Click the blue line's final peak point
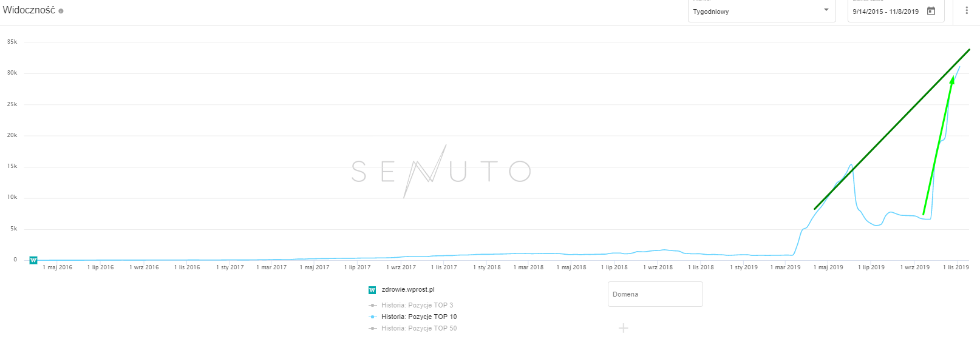This screenshot has width=980, height=339. (960, 66)
